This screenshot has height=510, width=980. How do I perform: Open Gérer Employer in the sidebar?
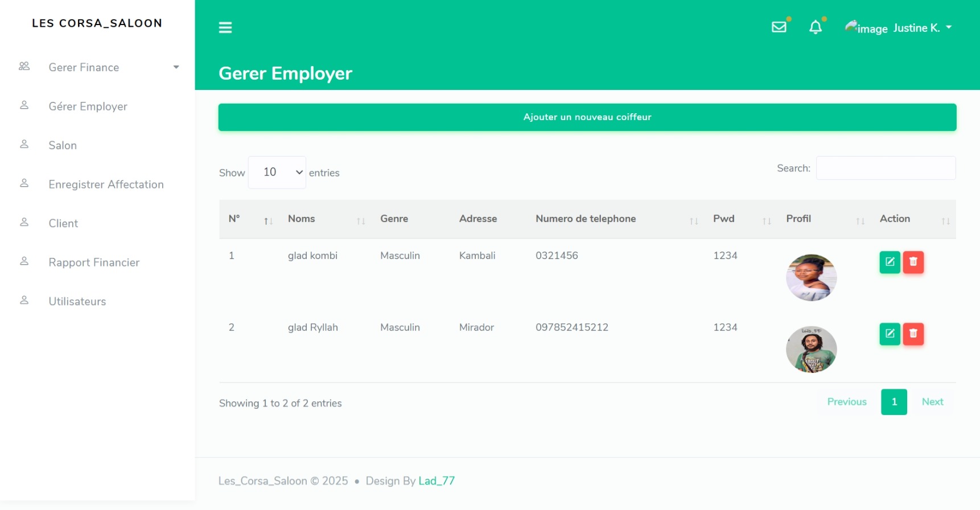tap(88, 106)
